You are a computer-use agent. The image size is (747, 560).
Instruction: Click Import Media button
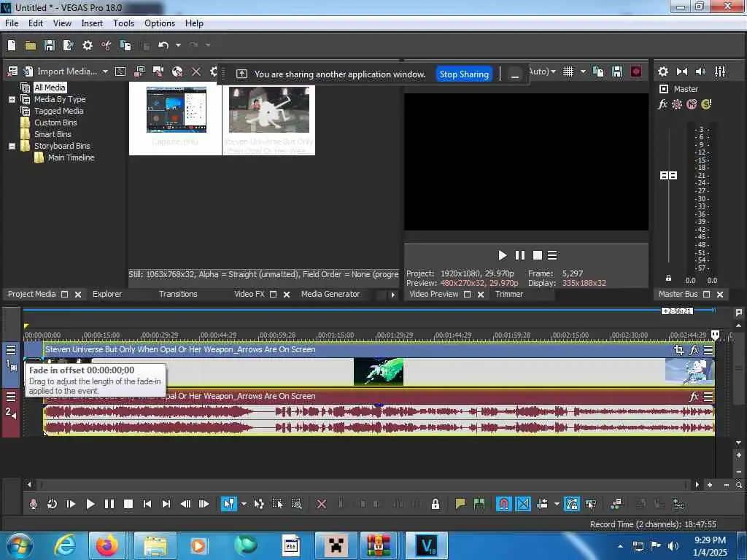click(60, 71)
